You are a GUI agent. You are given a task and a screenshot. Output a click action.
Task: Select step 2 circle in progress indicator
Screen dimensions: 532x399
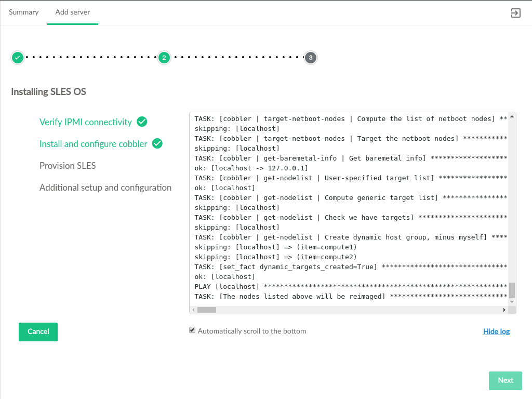[x=164, y=58]
